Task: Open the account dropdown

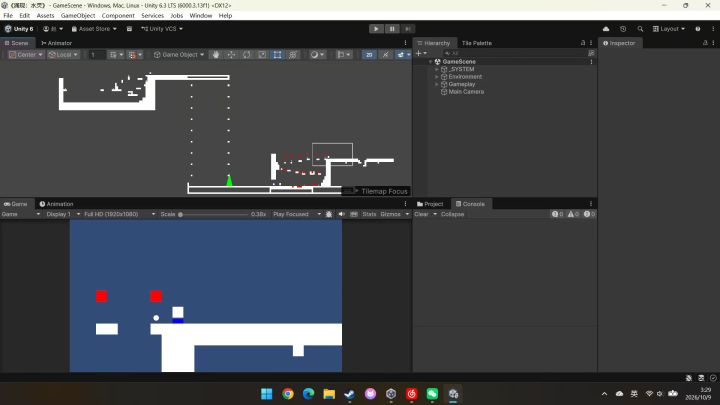Action: pyautogui.click(x=53, y=29)
